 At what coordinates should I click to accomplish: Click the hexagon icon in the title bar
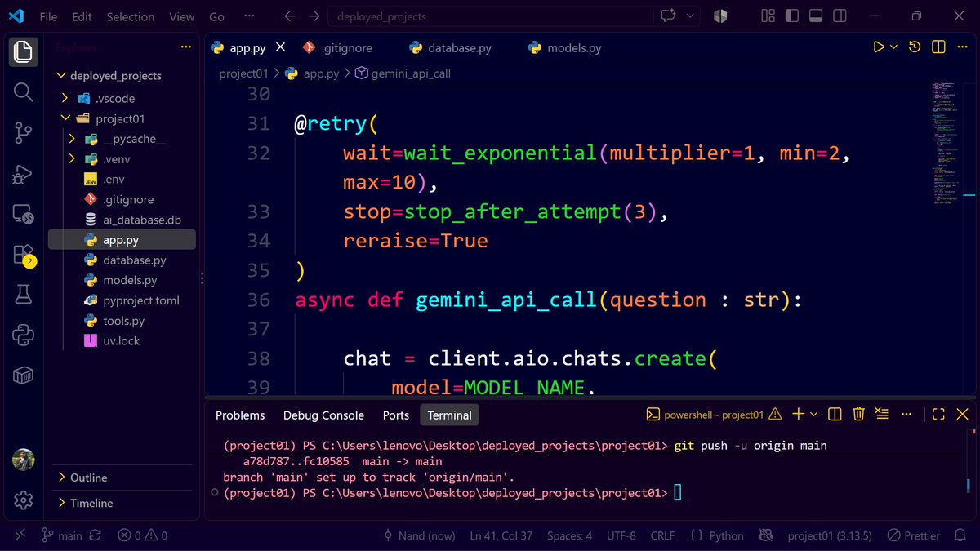click(720, 16)
